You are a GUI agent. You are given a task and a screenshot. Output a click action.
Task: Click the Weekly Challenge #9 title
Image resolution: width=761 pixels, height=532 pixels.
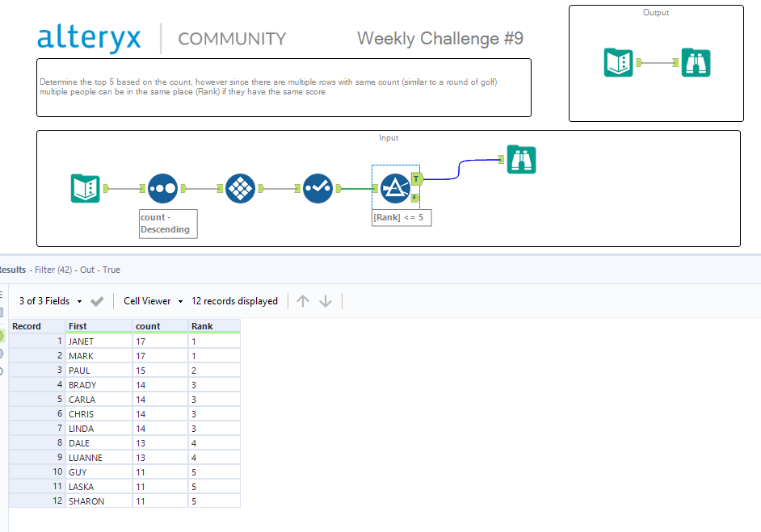440,38
